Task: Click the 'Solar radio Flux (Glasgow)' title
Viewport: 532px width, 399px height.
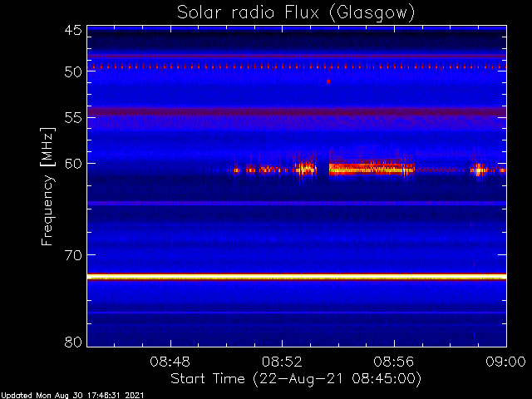Action: coord(296,13)
